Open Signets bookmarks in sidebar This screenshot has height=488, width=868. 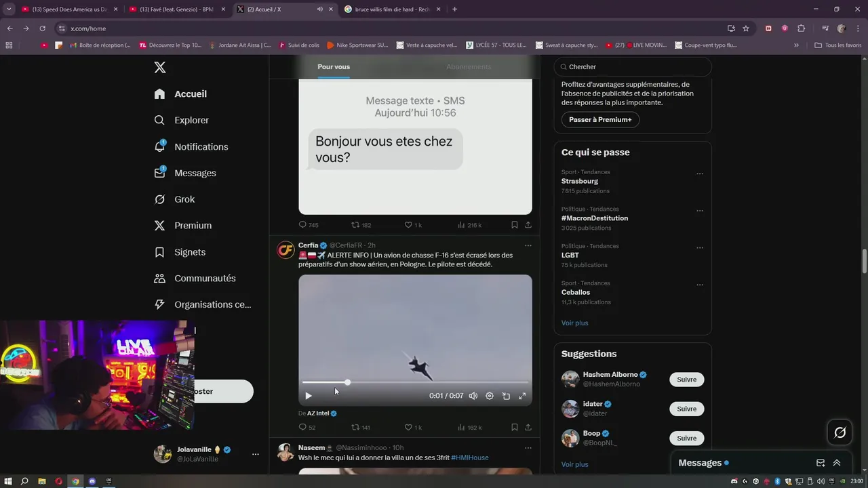click(x=180, y=252)
